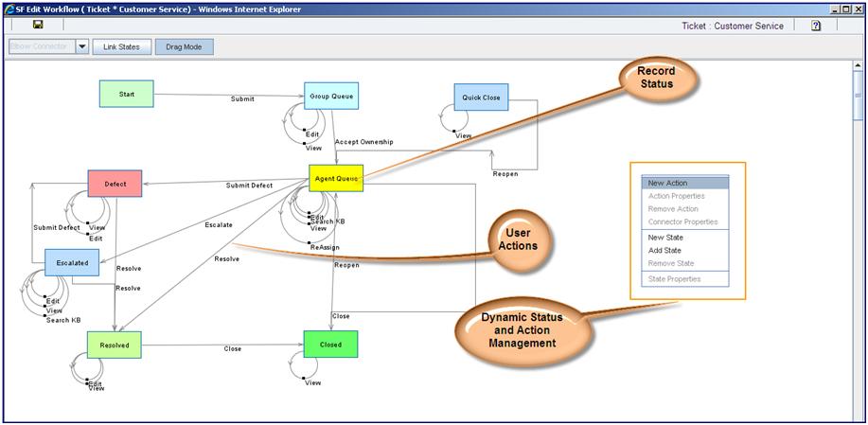The width and height of the screenshot is (868, 425).
Task: Choose Connector Properties menu entry
Action: click(685, 221)
